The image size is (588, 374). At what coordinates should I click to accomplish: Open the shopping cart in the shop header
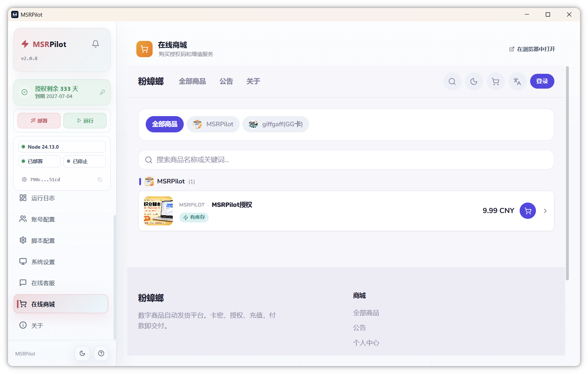pyautogui.click(x=495, y=81)
